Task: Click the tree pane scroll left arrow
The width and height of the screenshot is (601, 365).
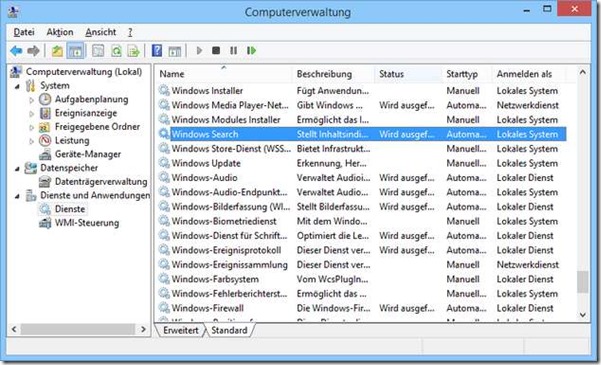Action: (14, 329)
